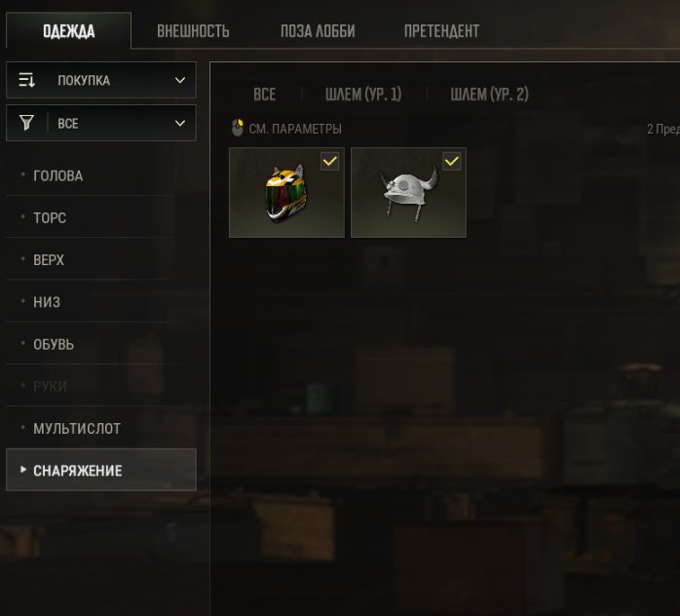Toggle the checkmark on the horned helmet
The height and width of the screenshot is (616, 680).
pyautogui.click(x=451, y=162)
